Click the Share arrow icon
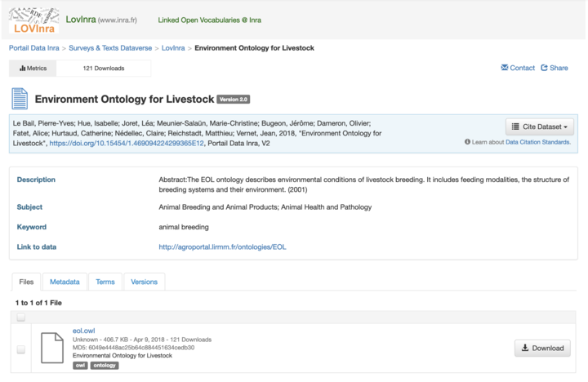The image size is (588, 382). click(544, 68)
